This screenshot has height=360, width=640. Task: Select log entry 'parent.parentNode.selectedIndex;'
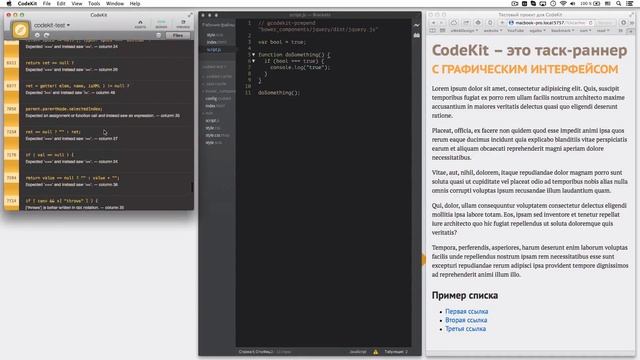pos(106,112)
